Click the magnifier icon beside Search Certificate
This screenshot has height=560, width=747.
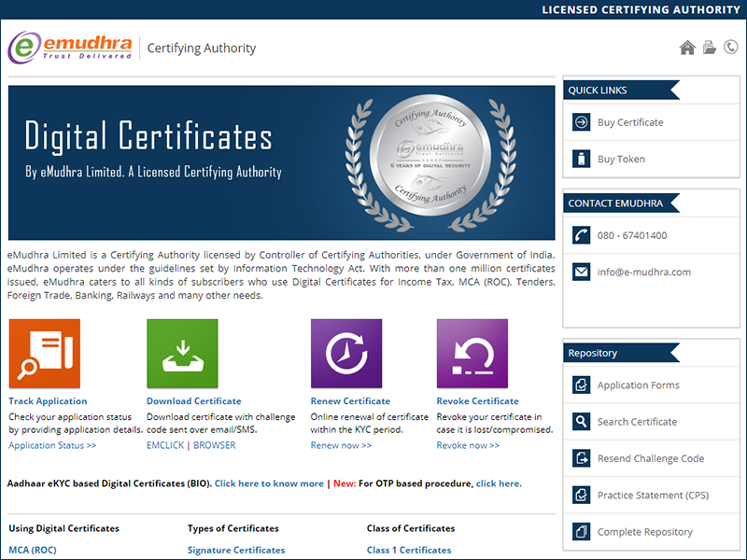click(581, 422)
